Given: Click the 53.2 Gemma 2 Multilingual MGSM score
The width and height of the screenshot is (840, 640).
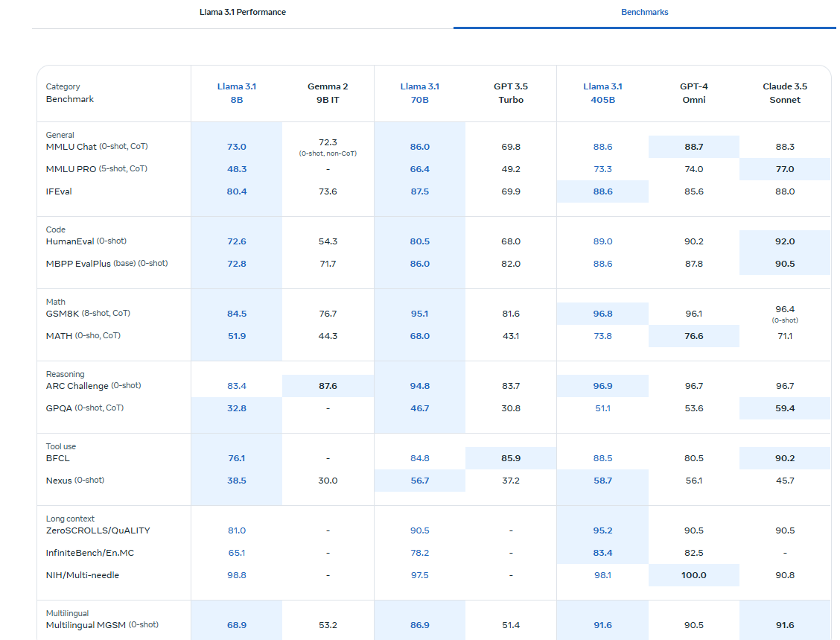Looking at the screenshot, I should click(x=328, y=626).
